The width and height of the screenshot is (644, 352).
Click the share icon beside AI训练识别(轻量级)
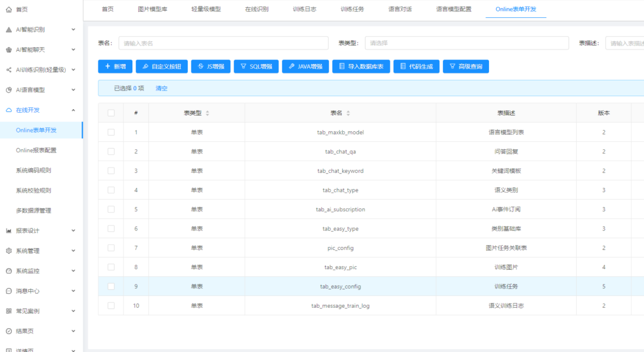click(8, 70)
